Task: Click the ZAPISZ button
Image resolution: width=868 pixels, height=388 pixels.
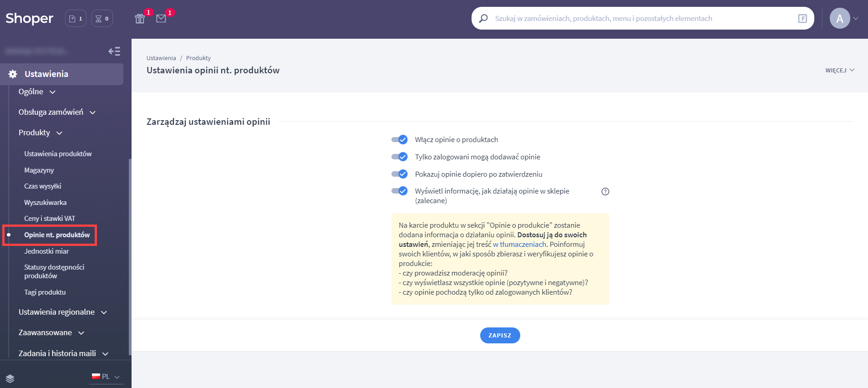Action: [x=500, y=336]
